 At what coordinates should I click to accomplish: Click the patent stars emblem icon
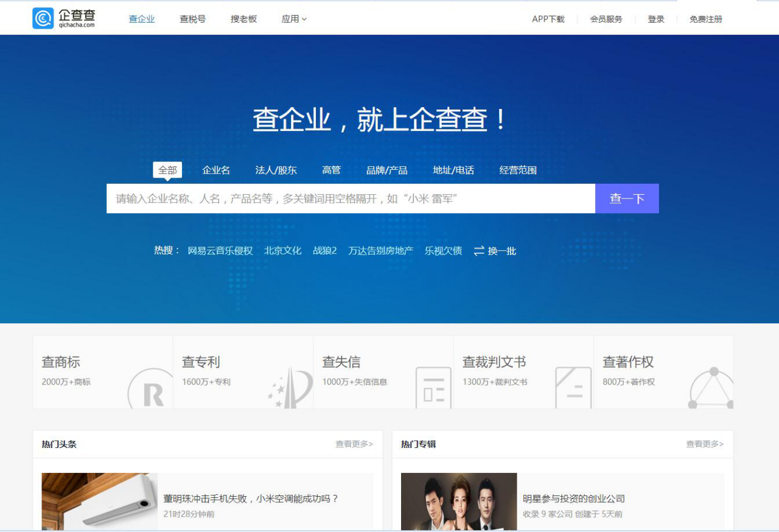click(290, 388)
